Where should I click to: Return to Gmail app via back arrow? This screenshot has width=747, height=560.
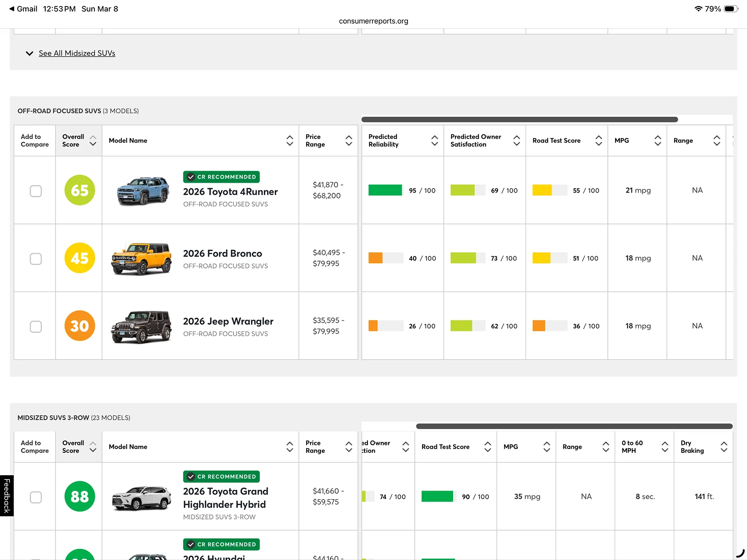pyautogui.click(x=12, y=9)
